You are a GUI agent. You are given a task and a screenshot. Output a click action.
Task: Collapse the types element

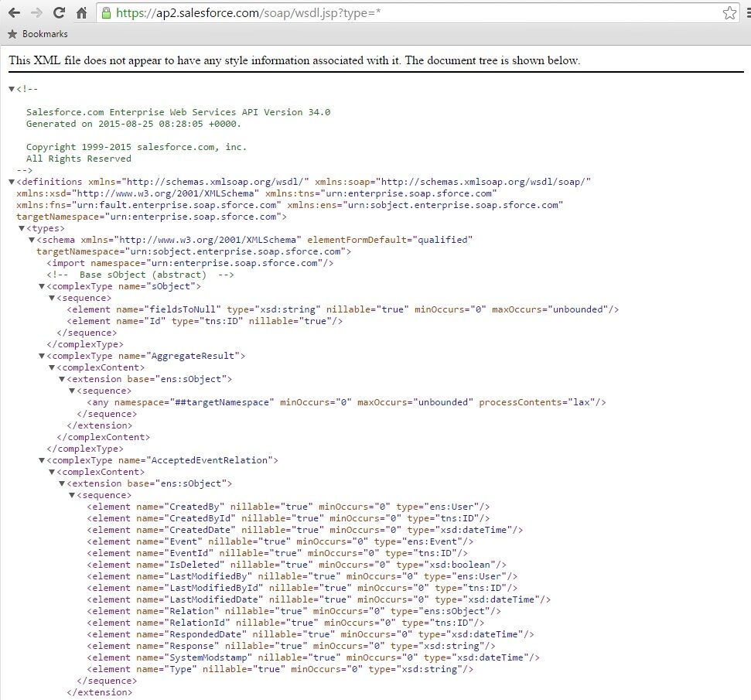[22, 228]
